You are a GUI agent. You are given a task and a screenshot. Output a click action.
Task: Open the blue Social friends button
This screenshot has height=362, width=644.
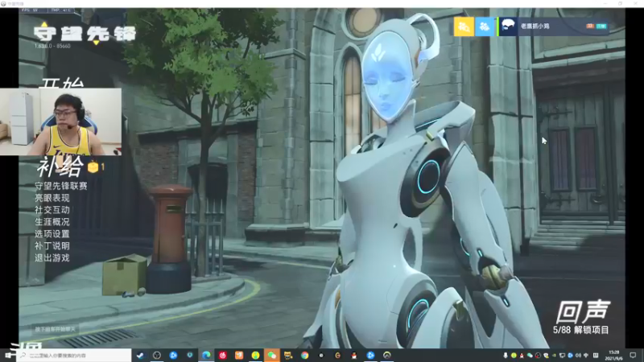click(x=485, y=27)
